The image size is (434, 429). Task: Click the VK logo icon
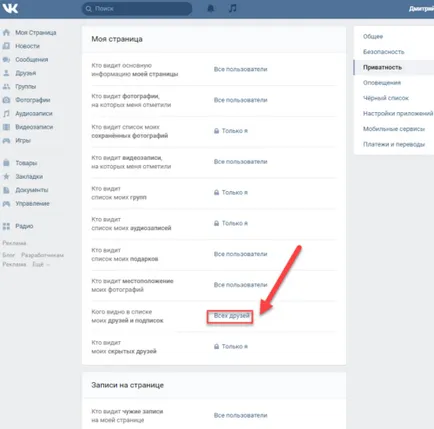(10, 8)
